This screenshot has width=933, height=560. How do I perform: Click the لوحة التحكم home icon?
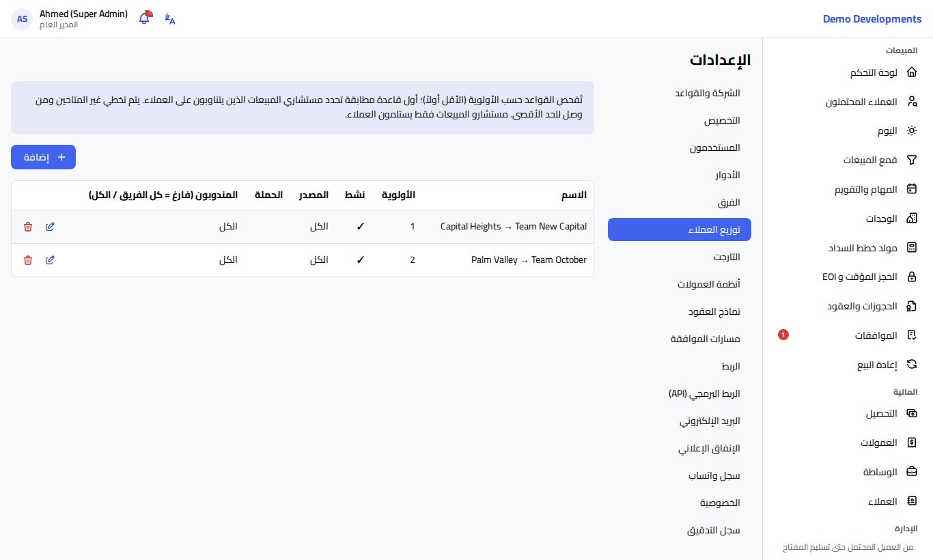[x=911, y=72]
